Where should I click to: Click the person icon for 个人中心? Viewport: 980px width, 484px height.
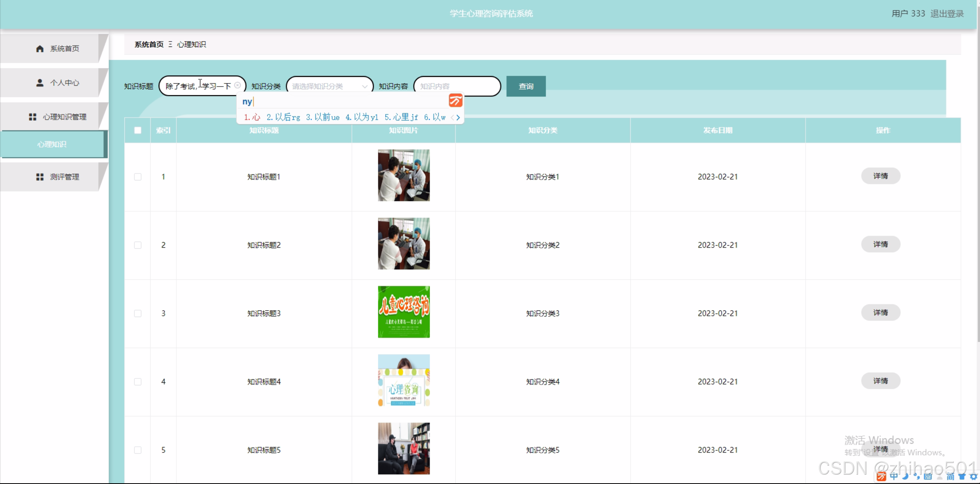pyautogui.click(x=40, y=83)
